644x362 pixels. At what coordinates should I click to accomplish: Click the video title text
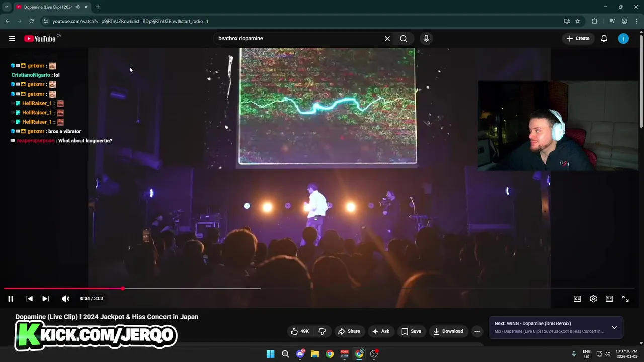[x=107, y=317]
